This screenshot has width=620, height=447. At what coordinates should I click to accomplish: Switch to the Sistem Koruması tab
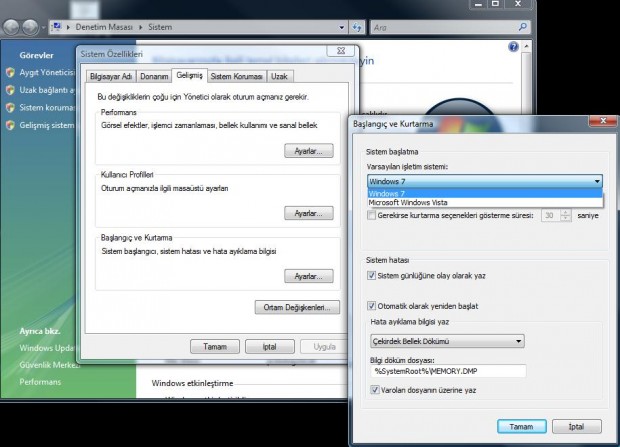pyautogui.click(x=236, y=76)
